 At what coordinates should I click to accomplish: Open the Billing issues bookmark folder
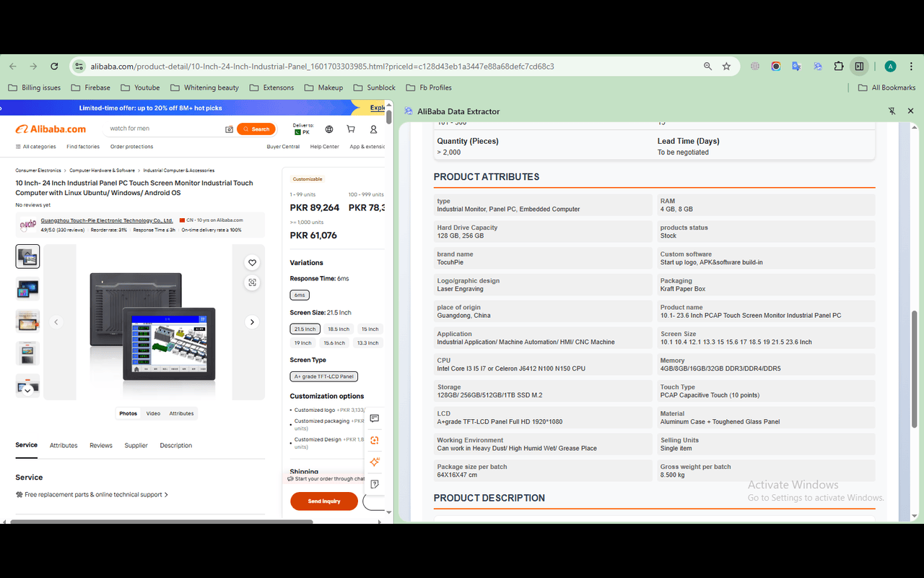pyautogui.click(x=35, y=87)
